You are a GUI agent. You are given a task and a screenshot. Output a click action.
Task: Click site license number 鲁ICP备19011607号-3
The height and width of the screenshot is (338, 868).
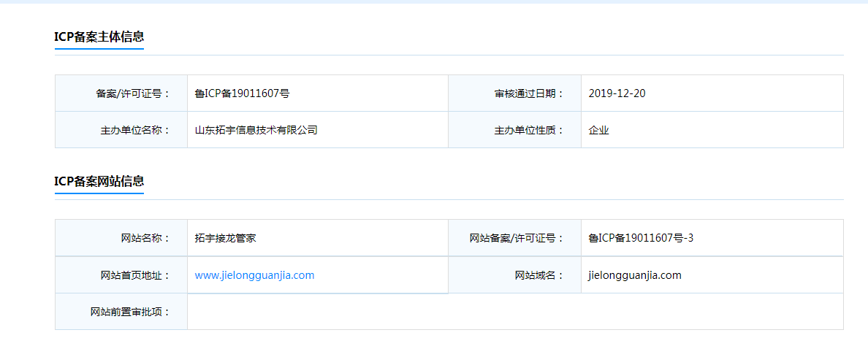tap(641, 239)
